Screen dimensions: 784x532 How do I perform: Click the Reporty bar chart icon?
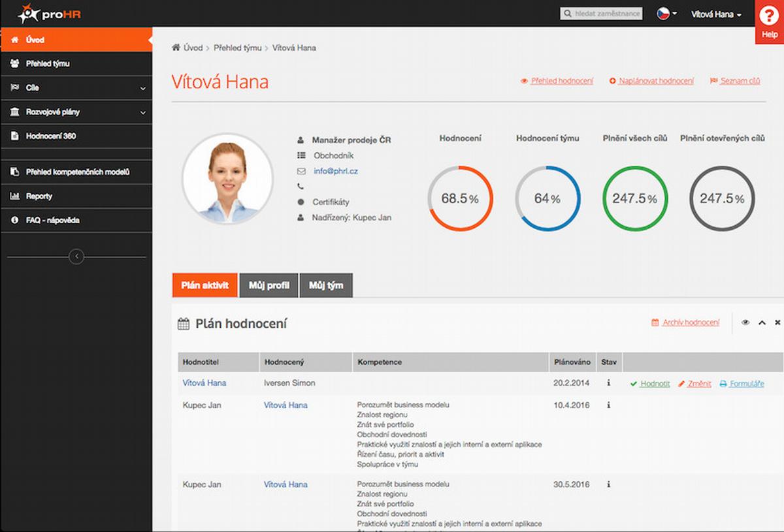click(x=14, y=196)
